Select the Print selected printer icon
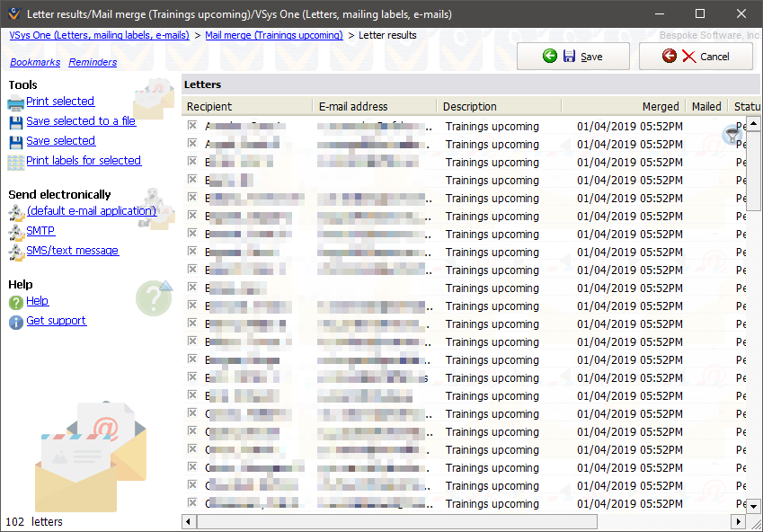 point(15,102)
